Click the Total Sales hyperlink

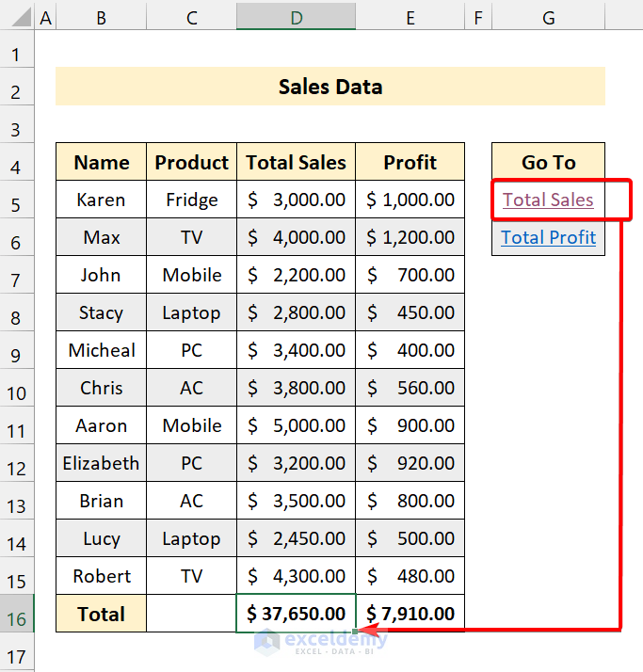(x=548, y=200)
